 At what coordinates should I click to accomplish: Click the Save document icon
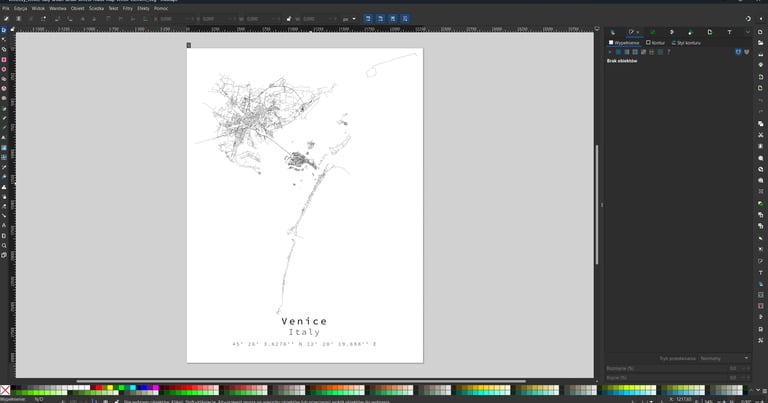(761, 54)
